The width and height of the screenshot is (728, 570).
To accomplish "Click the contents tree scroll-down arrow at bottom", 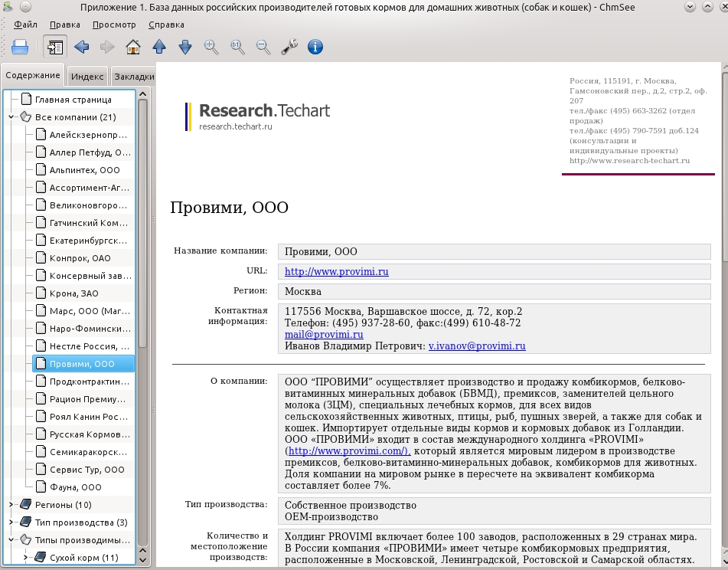I will click(143, 560).
